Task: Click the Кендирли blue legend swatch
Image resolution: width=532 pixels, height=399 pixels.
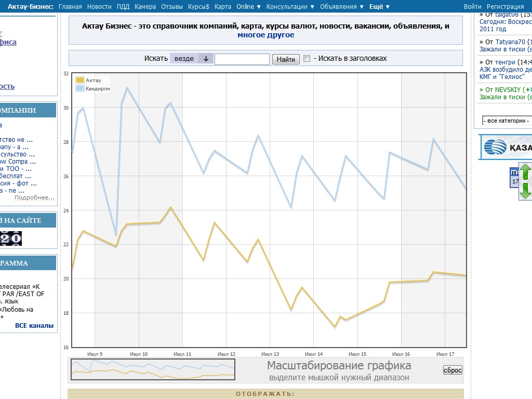Action: [79, 88]
